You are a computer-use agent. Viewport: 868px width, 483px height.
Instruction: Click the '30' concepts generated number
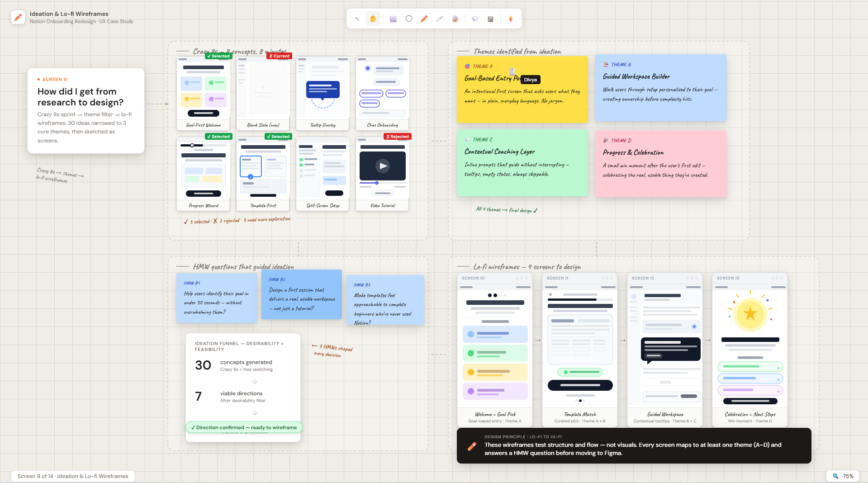click(x=203, y=365)
